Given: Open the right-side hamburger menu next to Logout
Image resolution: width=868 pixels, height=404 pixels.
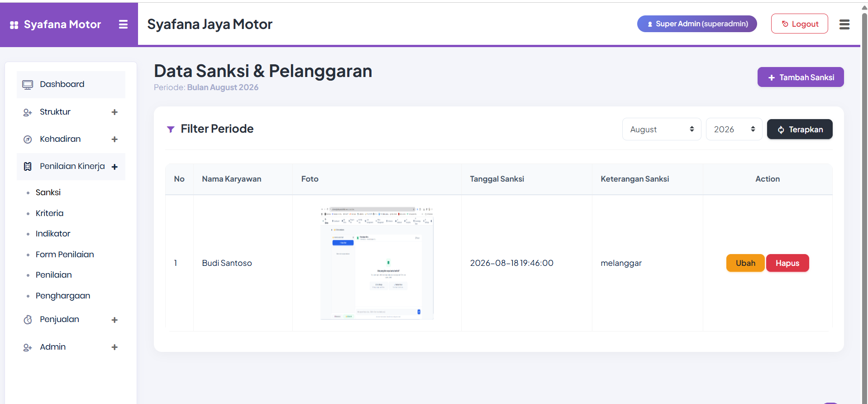Looking at the screenshot, I should click(844, 24).
